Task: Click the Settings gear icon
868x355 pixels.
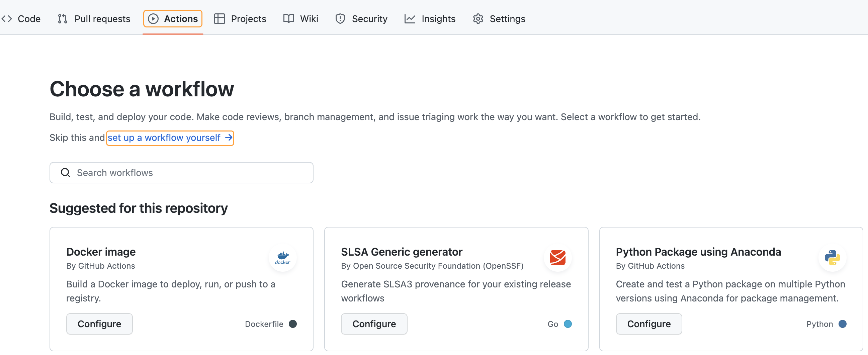Action: click(478, 19)
